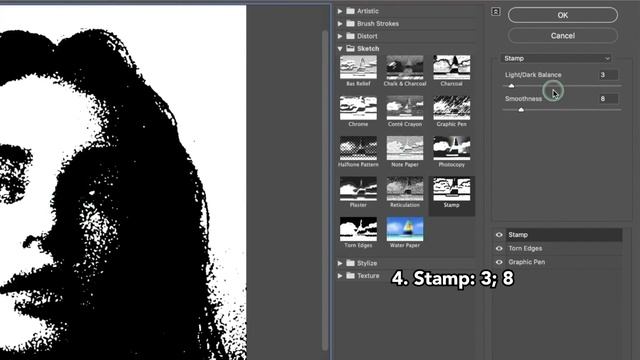The image size is (640, 360).
Task: Select the Charcoal filter thumbnail
Action: pos(451,67)
